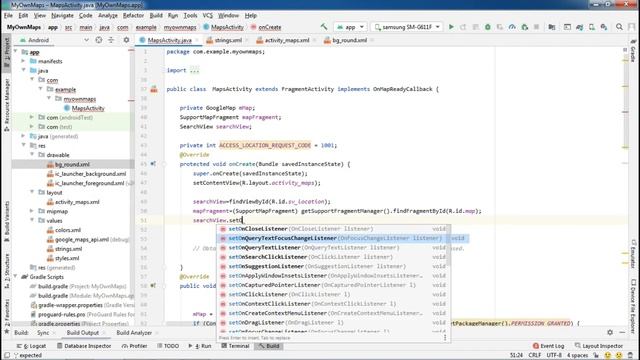Image resolution: width=640 pixels, height=360 pixels.
Task: Collapse the drawable folder
Action: click(32, 155)
